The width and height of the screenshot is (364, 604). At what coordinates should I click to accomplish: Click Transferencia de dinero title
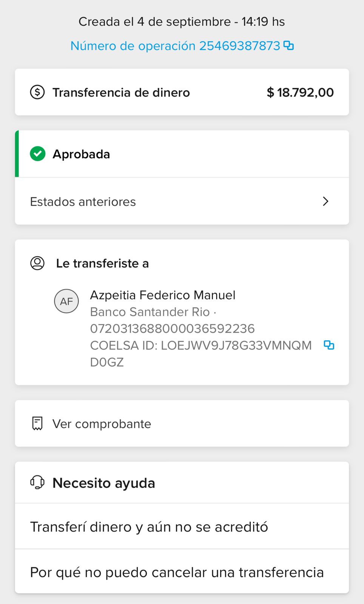point(121,92)
